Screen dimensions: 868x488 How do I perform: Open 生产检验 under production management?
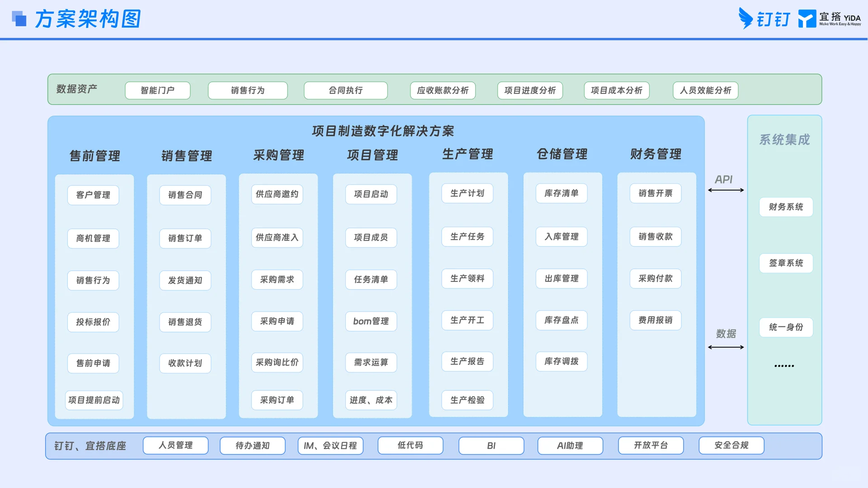coord(467,400)
